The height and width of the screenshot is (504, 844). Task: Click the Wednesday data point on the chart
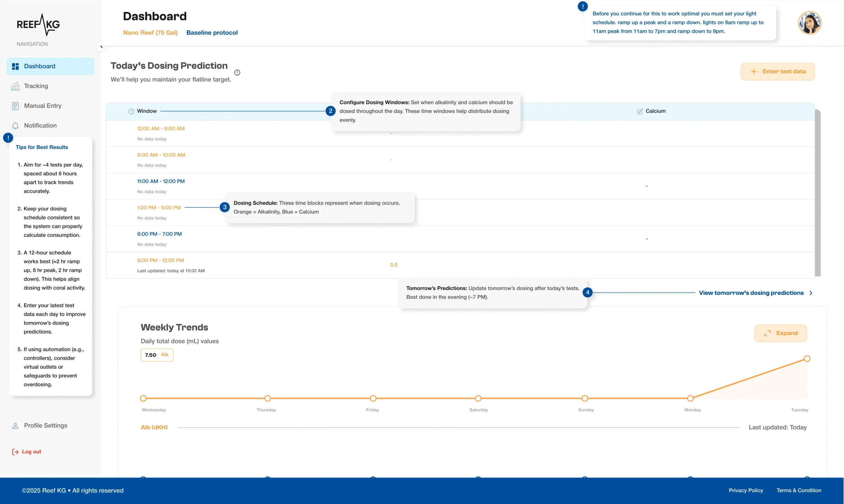point(143,399)
